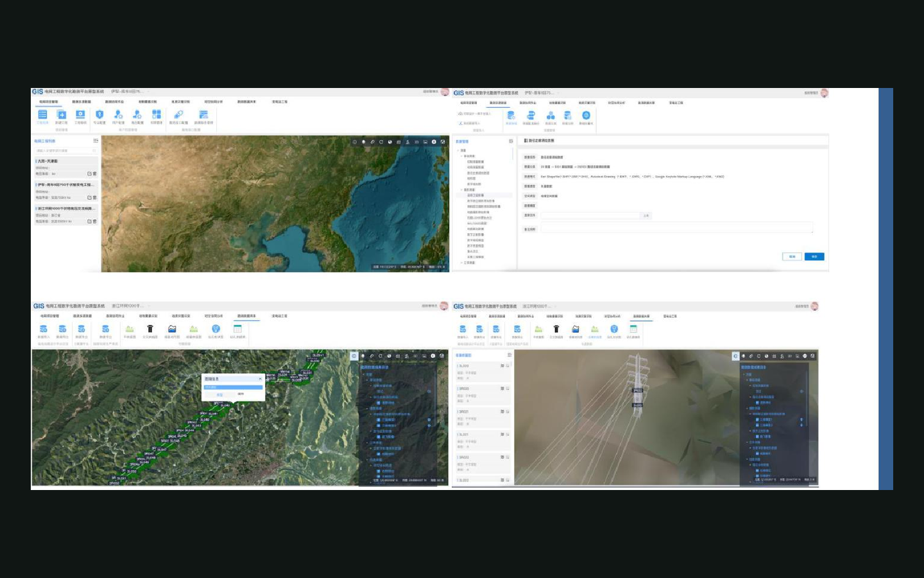Viewport: 924px width, 578px height.
Task: Click the rotate-arrow icon on the China map toolbar
Action: coord(381,142)
